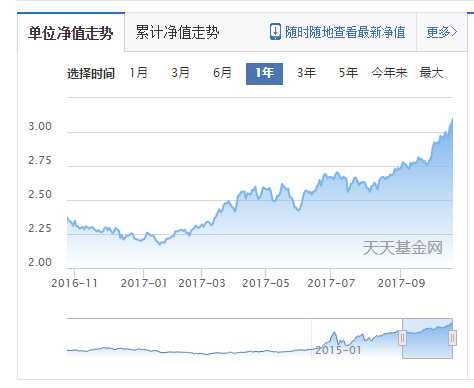This screenshot has height=388, width=474.
Task: Click right handle of range slider
Action: tap(452, 338)
